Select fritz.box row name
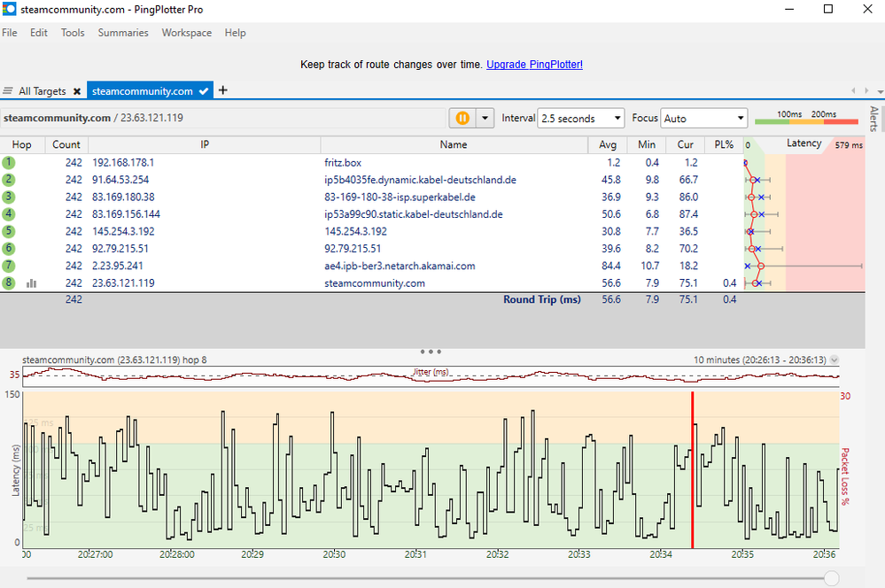This screenshot has height=588, width=885. (x=343, y=163)
